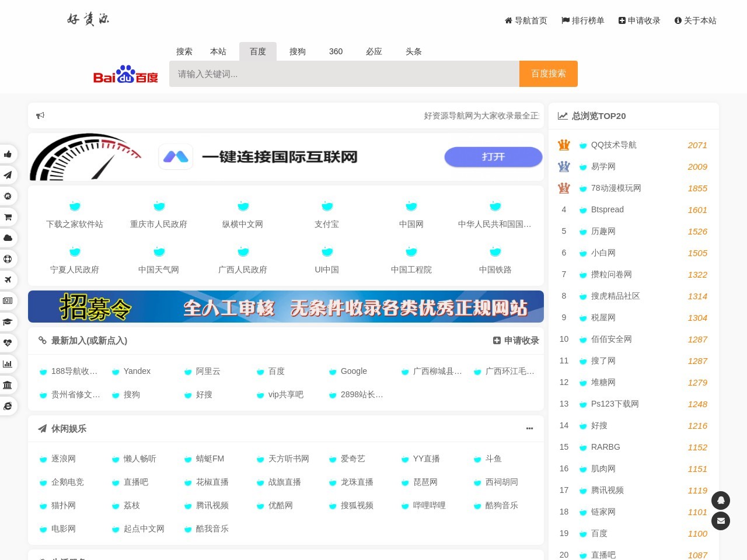Open the bar chart statistics icon
Image resolution: width=747 pixels, height=560 pixels.
click(8, 364)
